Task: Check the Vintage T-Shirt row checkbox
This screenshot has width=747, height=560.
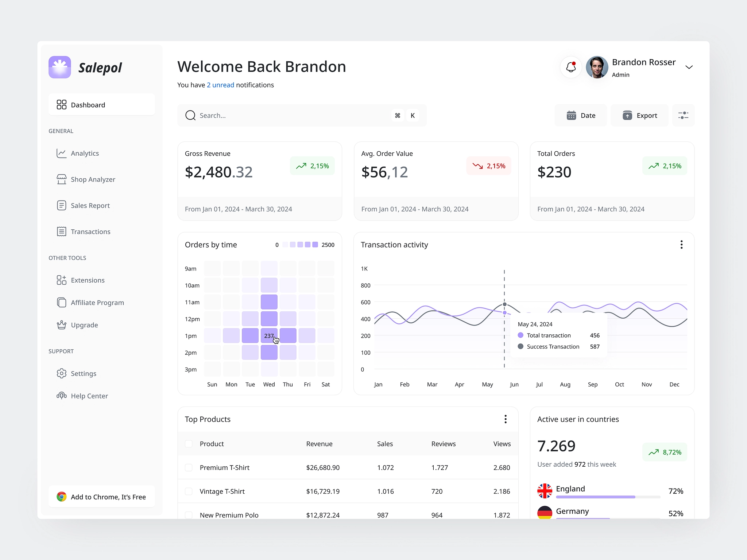Action: point(189,491)
